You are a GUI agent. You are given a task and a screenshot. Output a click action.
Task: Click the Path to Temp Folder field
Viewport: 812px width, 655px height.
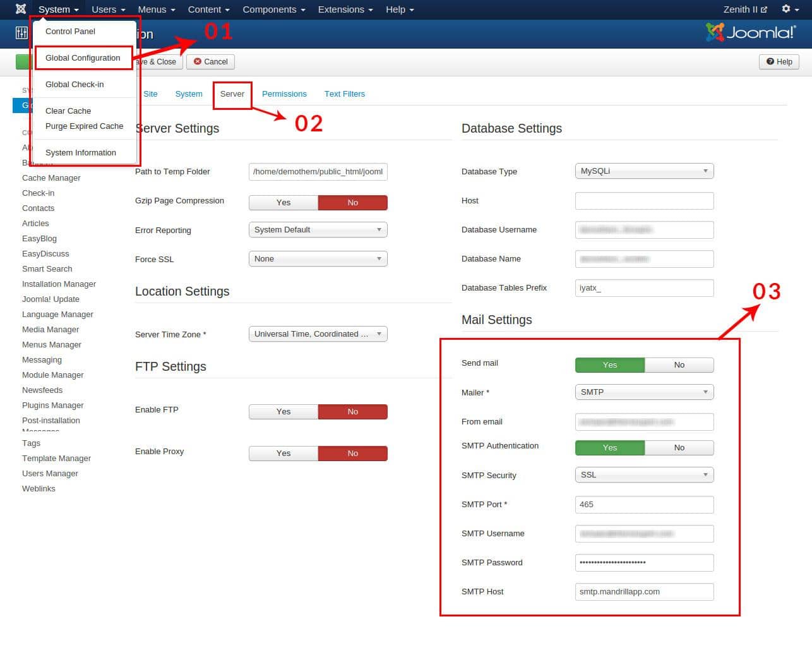tap(318, 171)
